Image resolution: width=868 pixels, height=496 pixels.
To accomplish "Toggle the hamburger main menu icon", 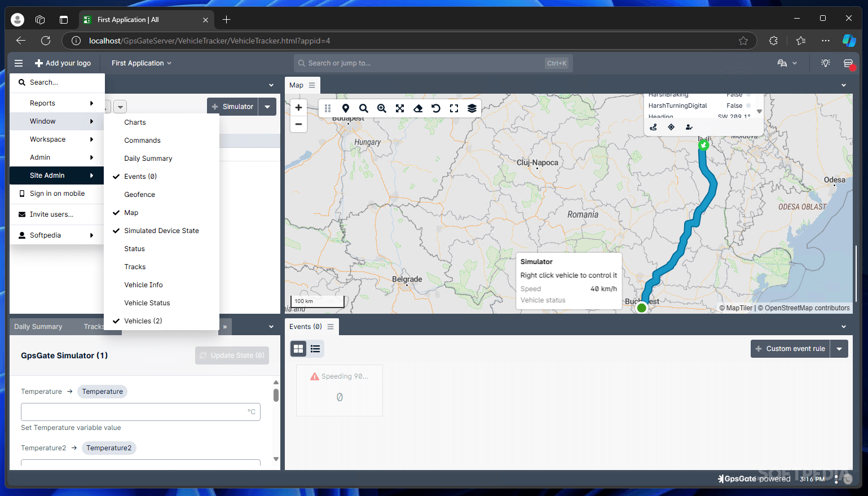I will coord(19,63).
